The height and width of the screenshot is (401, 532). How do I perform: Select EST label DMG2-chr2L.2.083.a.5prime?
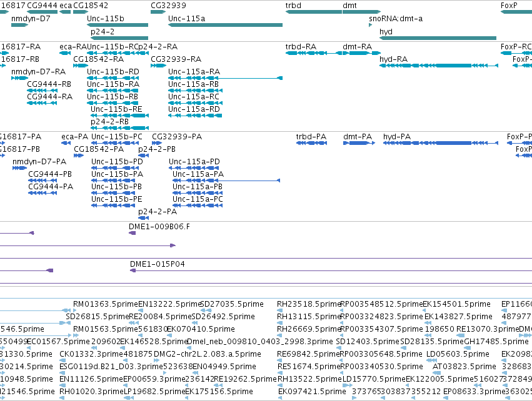(208, 354)
